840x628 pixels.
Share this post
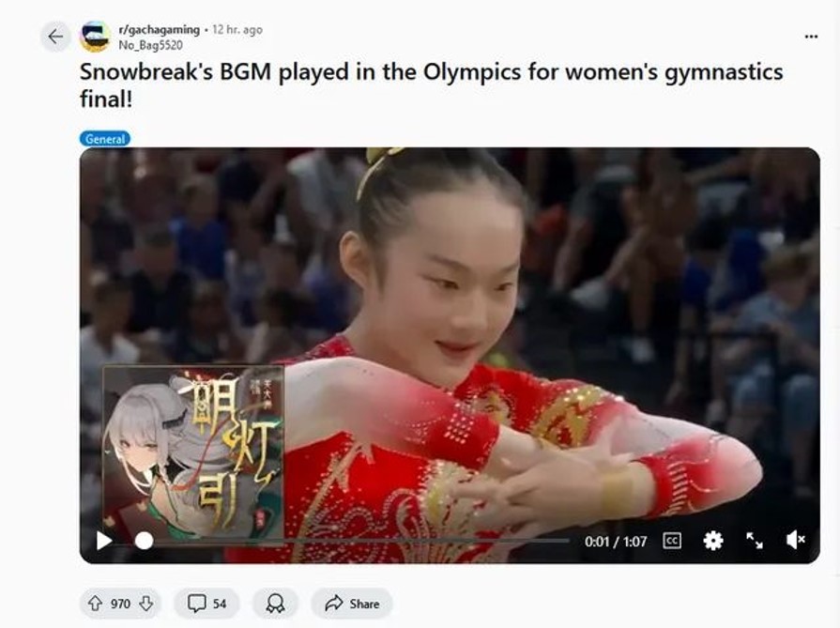coord(352,604)
